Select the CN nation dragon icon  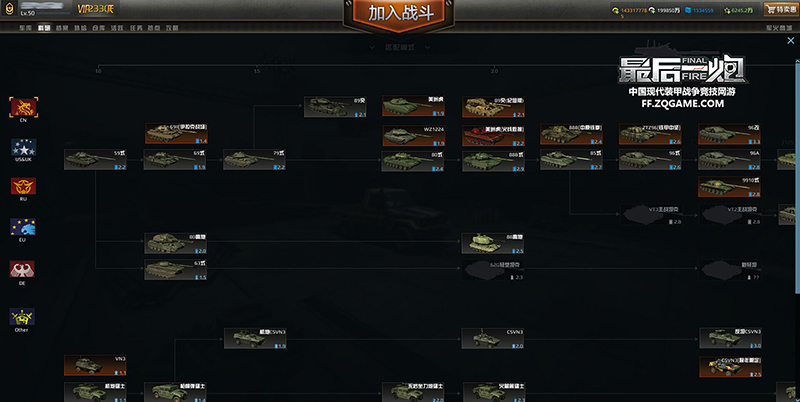pyautogui.click(x=23, y=107)
